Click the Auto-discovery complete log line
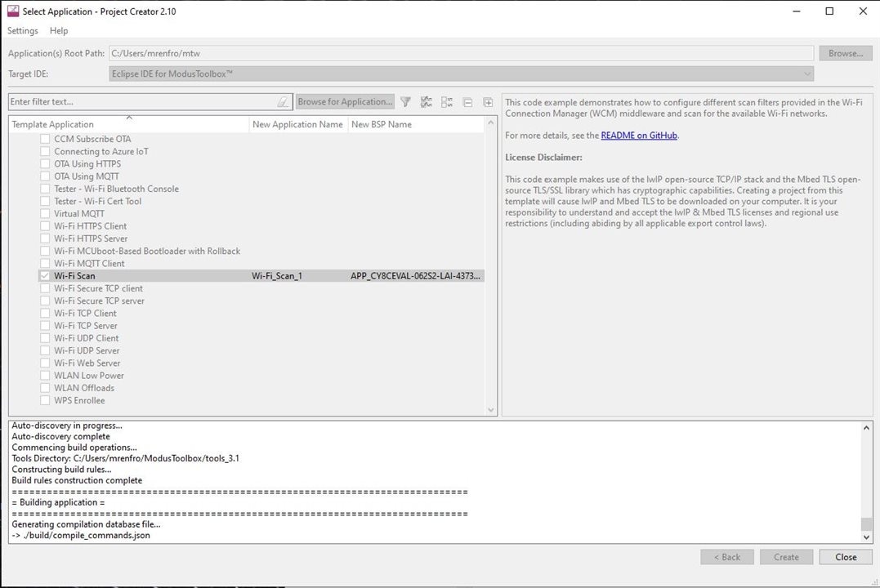The image size is (880, 588). [60, 437]
